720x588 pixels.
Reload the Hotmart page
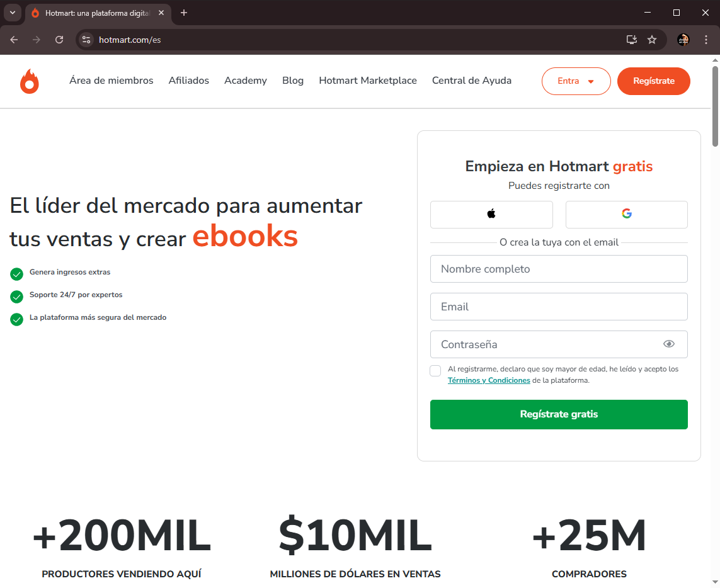coord(59,40)
